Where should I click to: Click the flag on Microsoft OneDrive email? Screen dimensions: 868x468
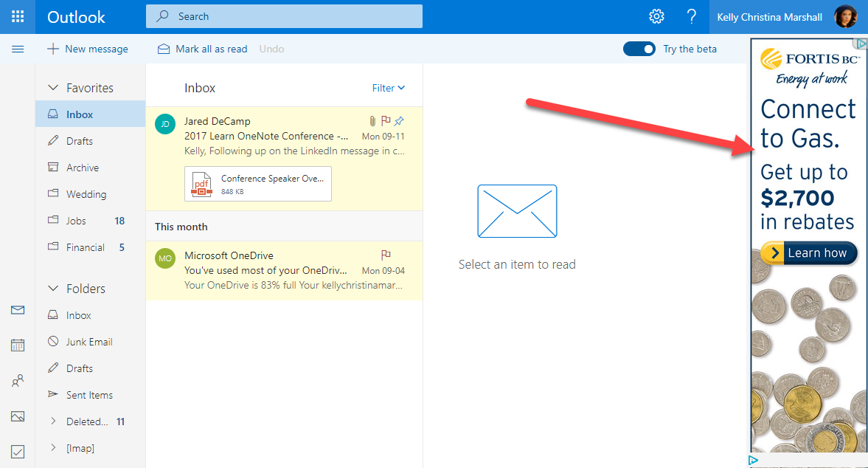pyautogui.click(x=386, y=255)
